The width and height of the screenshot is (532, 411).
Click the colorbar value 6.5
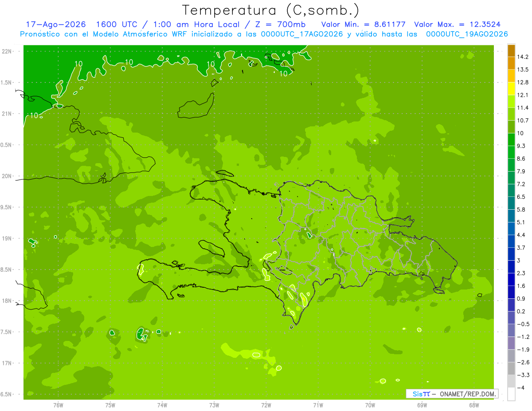pyautogui.click(x=521, y=197)
